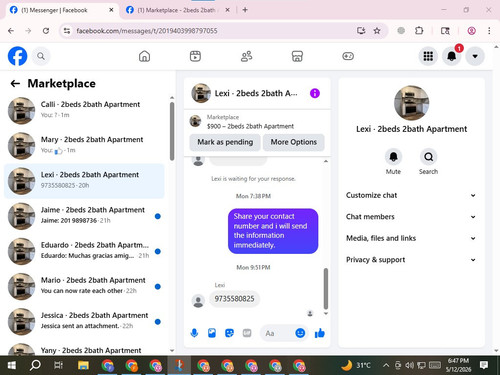Screen dimensions: 500x375
Task: Open the Home feed icon
Action: coord(144,56)
